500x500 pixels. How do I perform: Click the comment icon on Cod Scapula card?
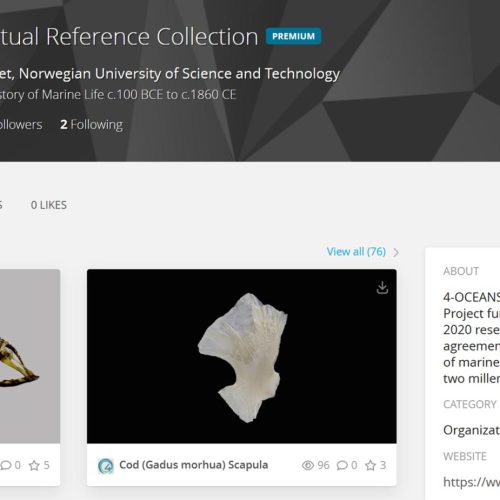point(342,465)
